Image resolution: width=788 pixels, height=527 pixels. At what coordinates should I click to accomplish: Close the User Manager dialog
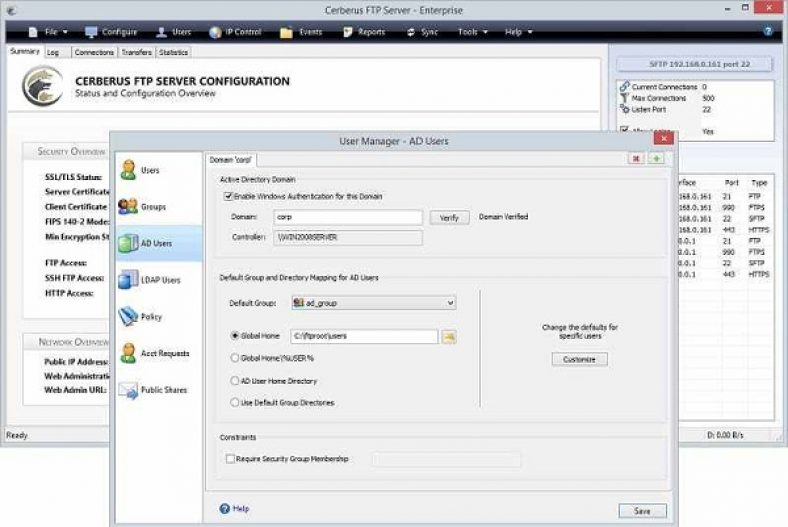point(664,139)
